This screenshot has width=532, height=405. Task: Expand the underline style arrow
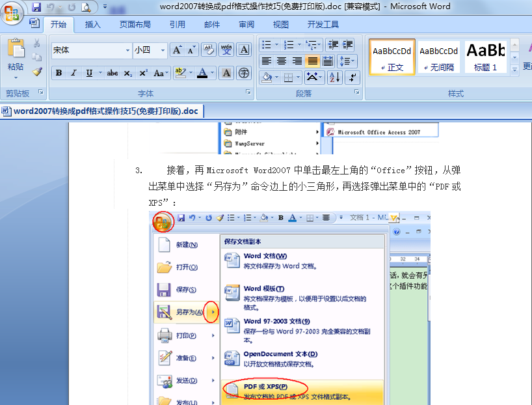click(x=100, y=73)
